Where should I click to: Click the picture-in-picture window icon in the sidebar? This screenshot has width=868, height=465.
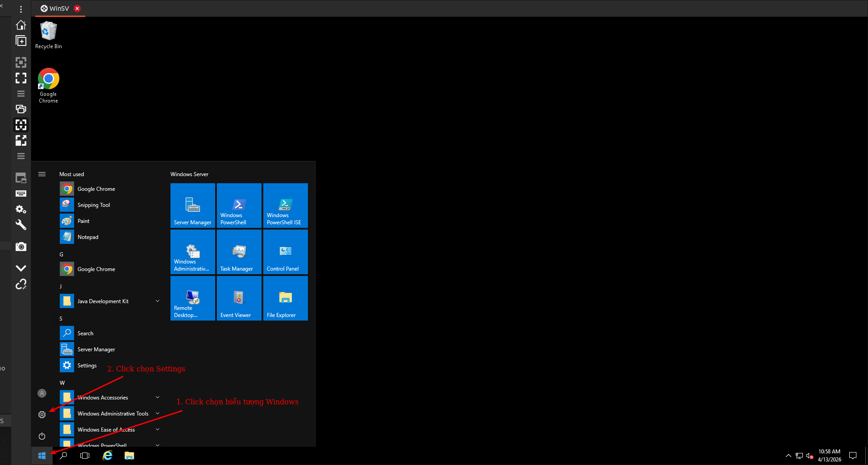21,178
